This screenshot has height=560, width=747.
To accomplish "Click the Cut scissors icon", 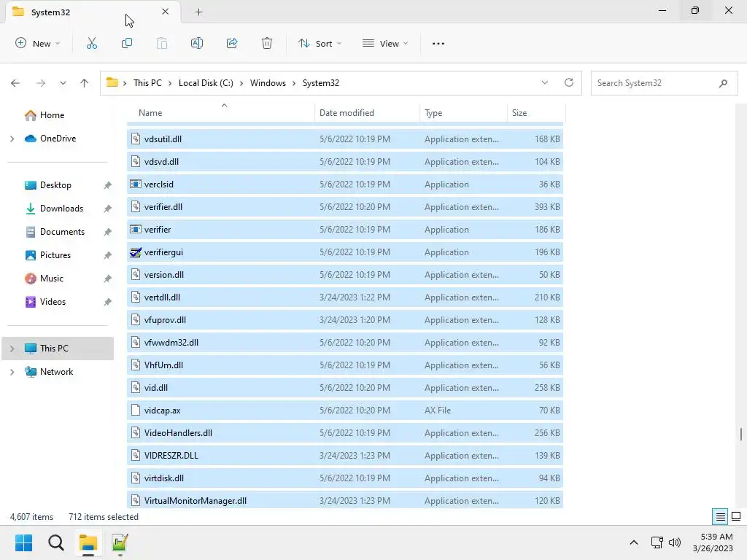I will point(92,43).
